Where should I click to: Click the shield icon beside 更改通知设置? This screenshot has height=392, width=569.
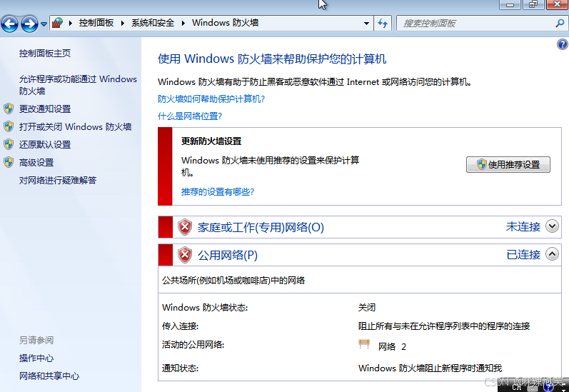tap(9, 109)
